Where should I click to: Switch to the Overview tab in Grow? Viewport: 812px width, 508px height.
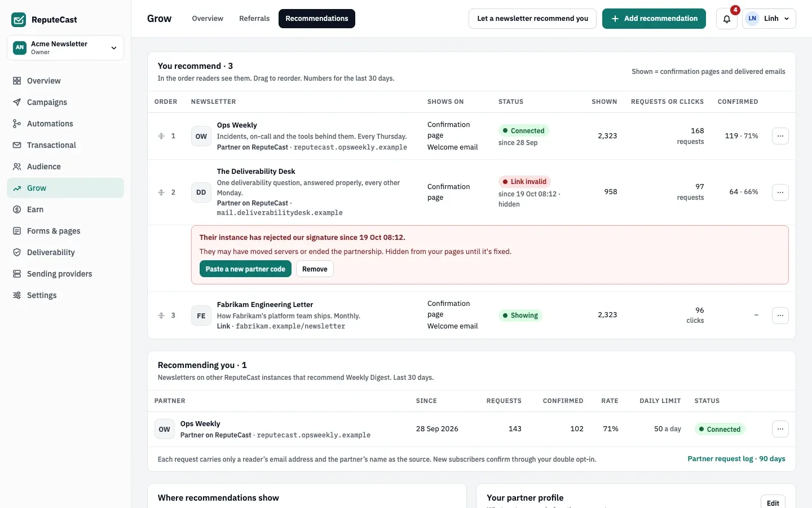208,19
